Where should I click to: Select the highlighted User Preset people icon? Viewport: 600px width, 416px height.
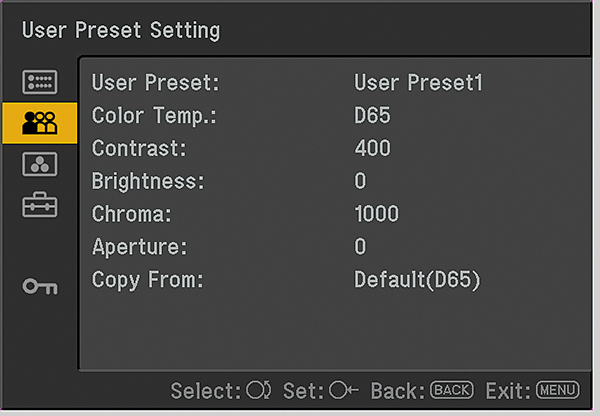[x=39, y=123]
